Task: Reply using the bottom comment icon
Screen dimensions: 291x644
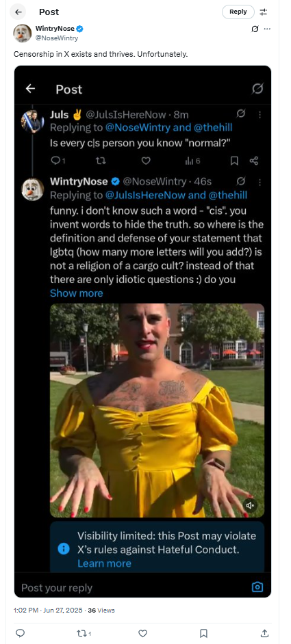Action: click(20, 633)
